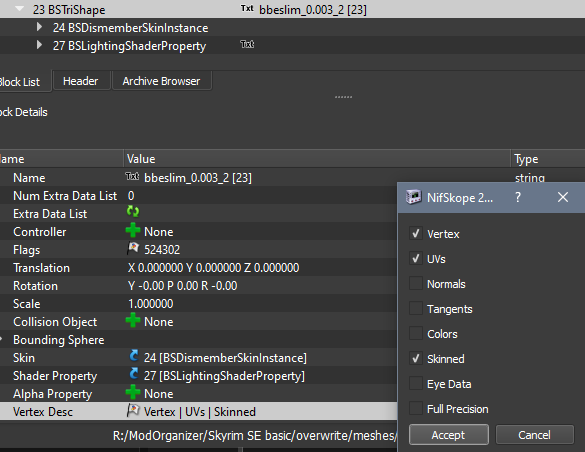Open the flag icon next to 524302
The width and height of the screenshot is (585, 452).
[x=133, y=248]
